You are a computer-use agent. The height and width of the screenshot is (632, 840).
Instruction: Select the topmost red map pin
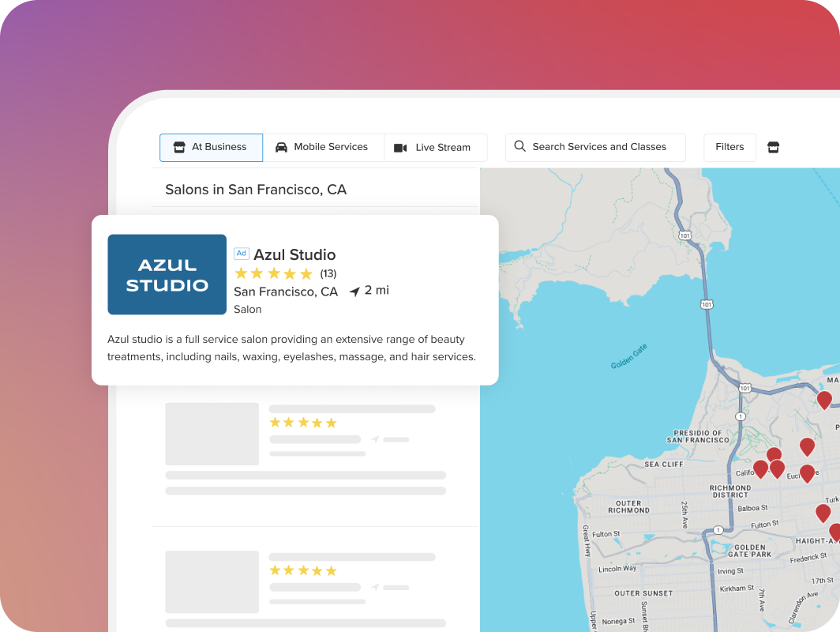tap(823, 399)
